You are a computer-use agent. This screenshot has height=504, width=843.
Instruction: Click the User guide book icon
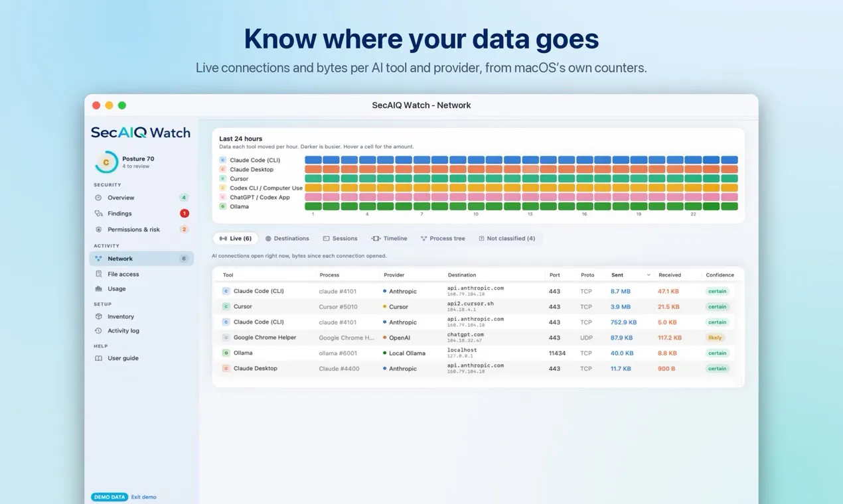(98, 358)
